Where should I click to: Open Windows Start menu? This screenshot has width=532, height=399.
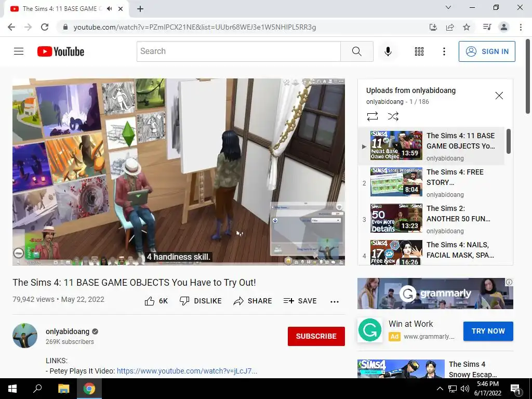12,389
